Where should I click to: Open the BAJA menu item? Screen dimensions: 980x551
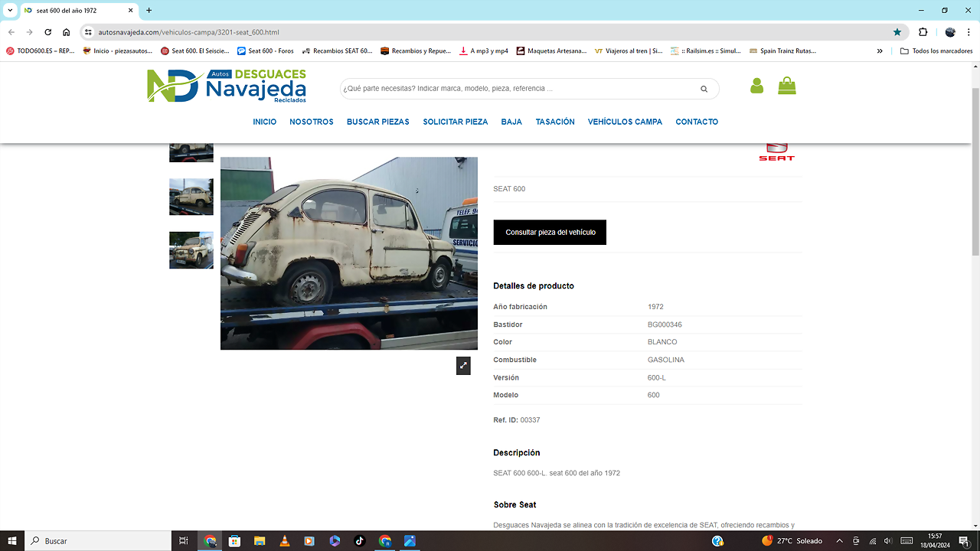511,122
